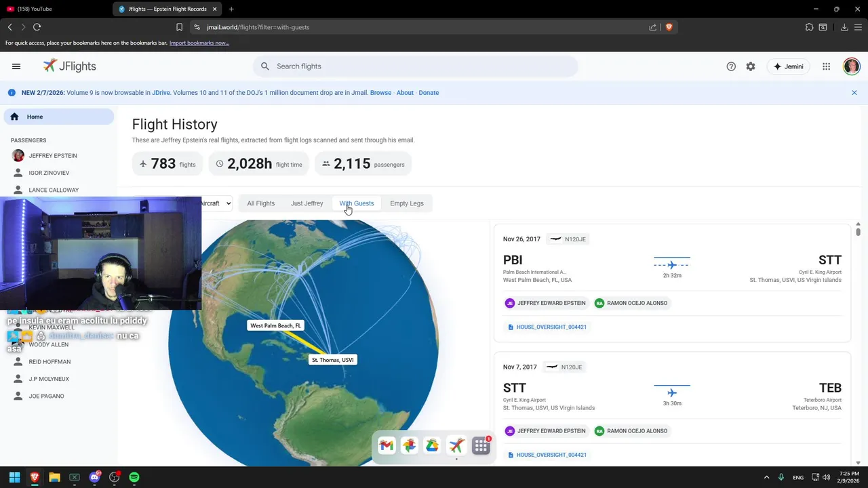Image resolution: width=868 pixels, height=488 pixels.
Task: Open HOUSE_OVERSIGHT_004421 document for Nov 7 flight
Action: pos(547,455)
